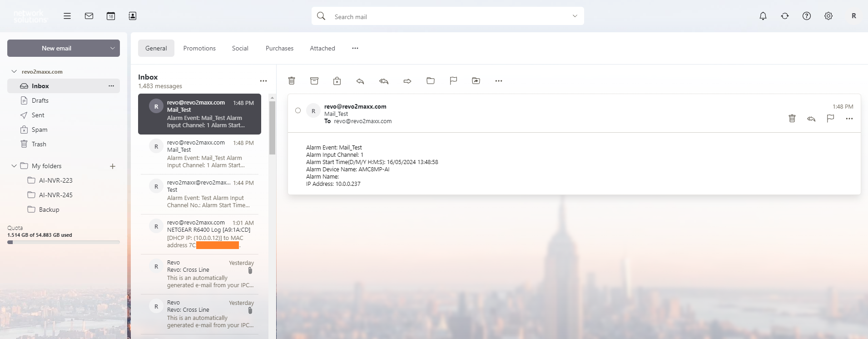Switch to the Purchases tab

280,48
